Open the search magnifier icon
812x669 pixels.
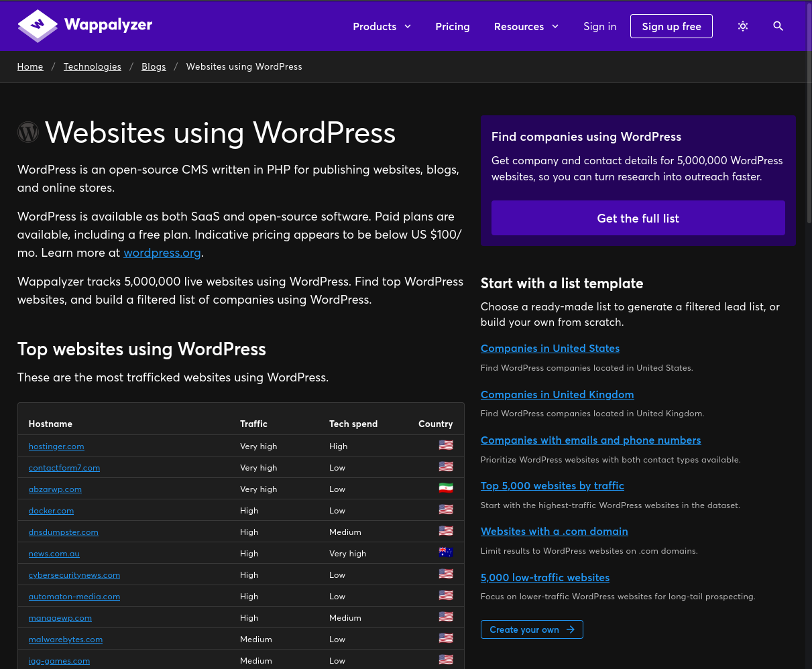point(778,26)
